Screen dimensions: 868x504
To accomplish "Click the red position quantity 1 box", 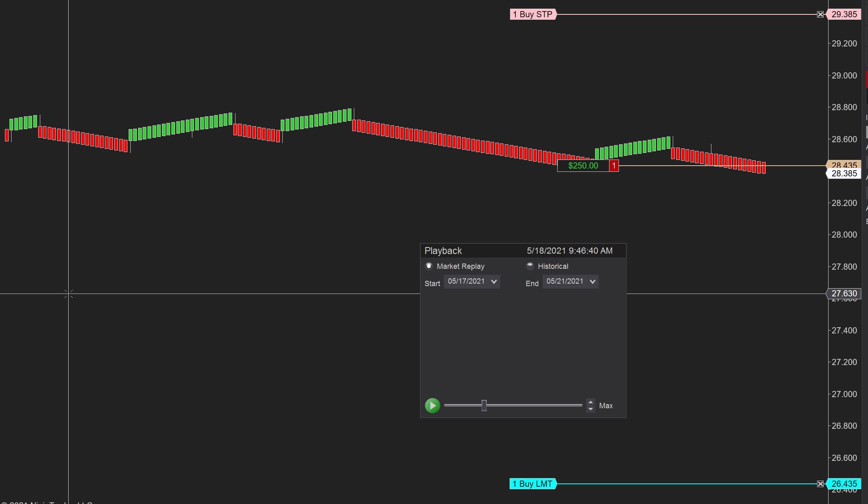I will (x=614, y=166).
